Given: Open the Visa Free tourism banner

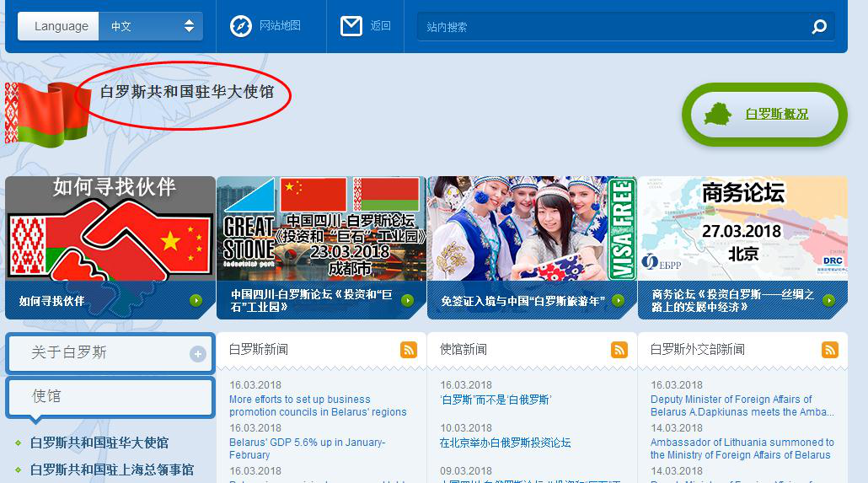Looking at the screenshot, I should coord(532,228).
